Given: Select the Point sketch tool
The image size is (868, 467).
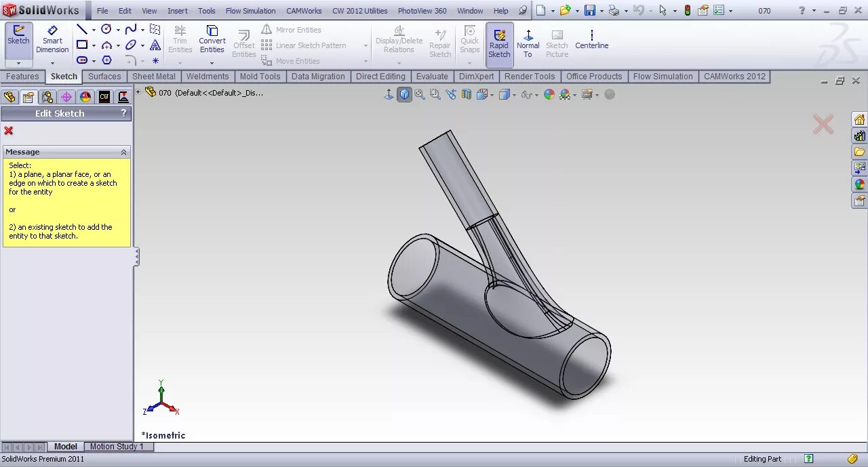Looking at the screenshot, I should point(155,60).
